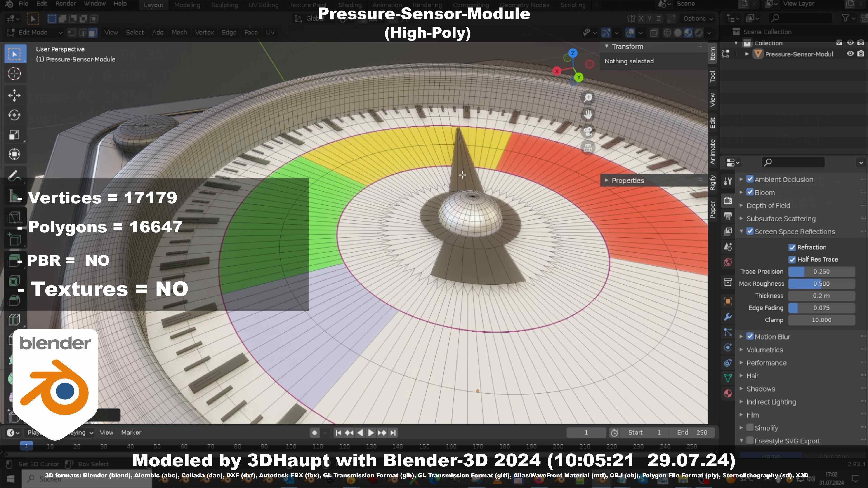Click the Windows notification center icon

pos(856,479)
